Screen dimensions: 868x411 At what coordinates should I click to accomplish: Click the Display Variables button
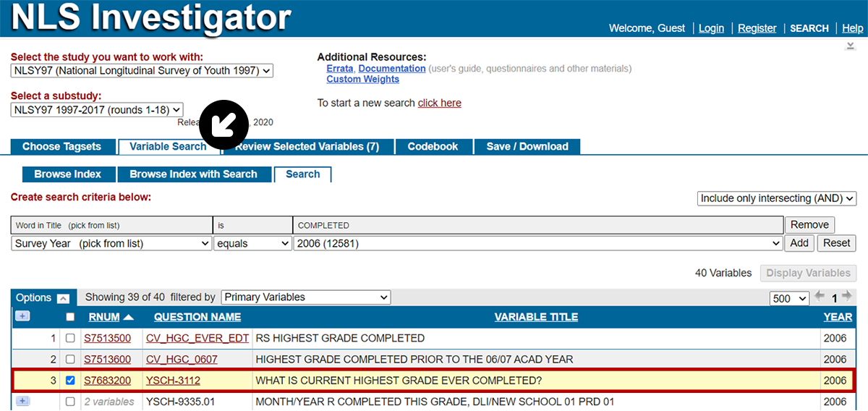[x=808, y=274]
